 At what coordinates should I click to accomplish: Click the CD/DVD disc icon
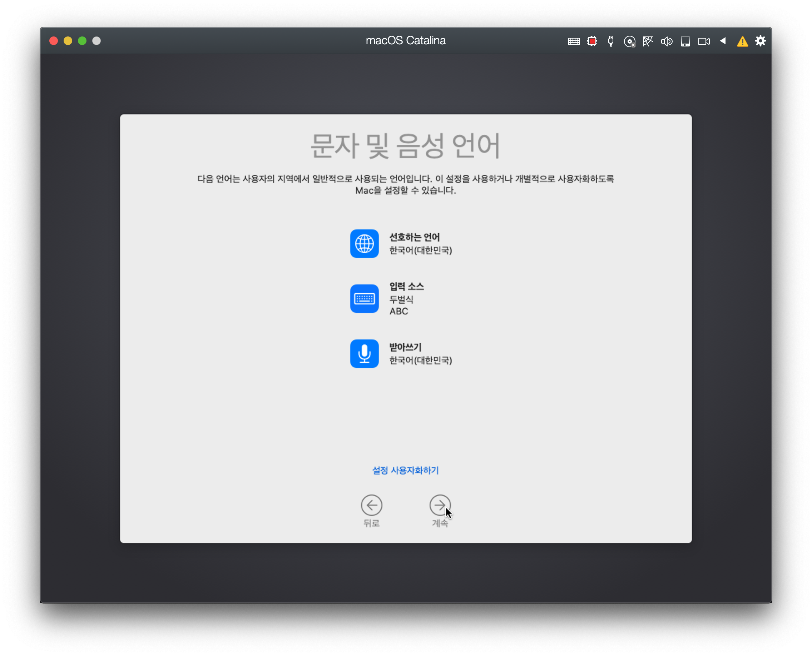pos(629,41)
